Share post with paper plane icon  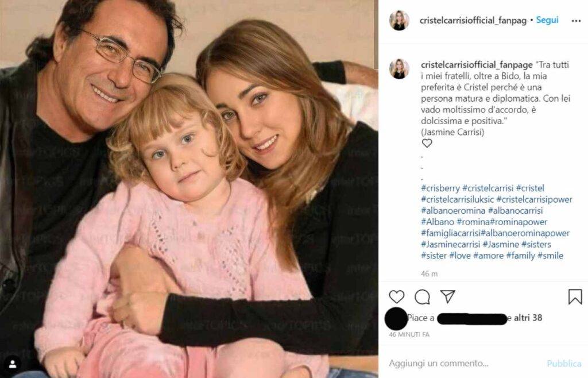pos(448,296)
